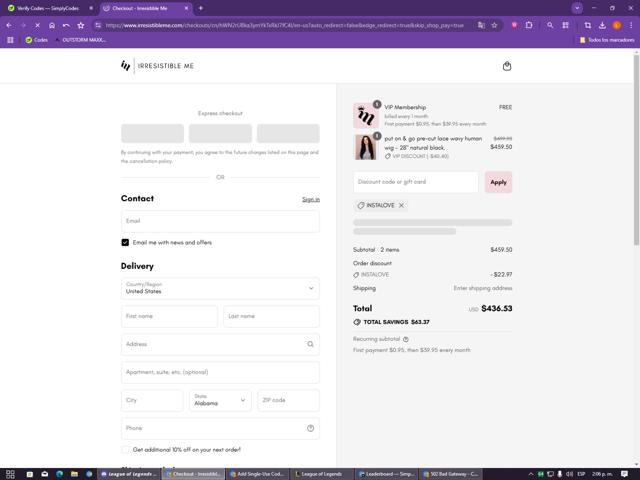The height and width of the screenshot is (480, 640).
Task: Click the Address field search icon
Action: coord(310,344)
